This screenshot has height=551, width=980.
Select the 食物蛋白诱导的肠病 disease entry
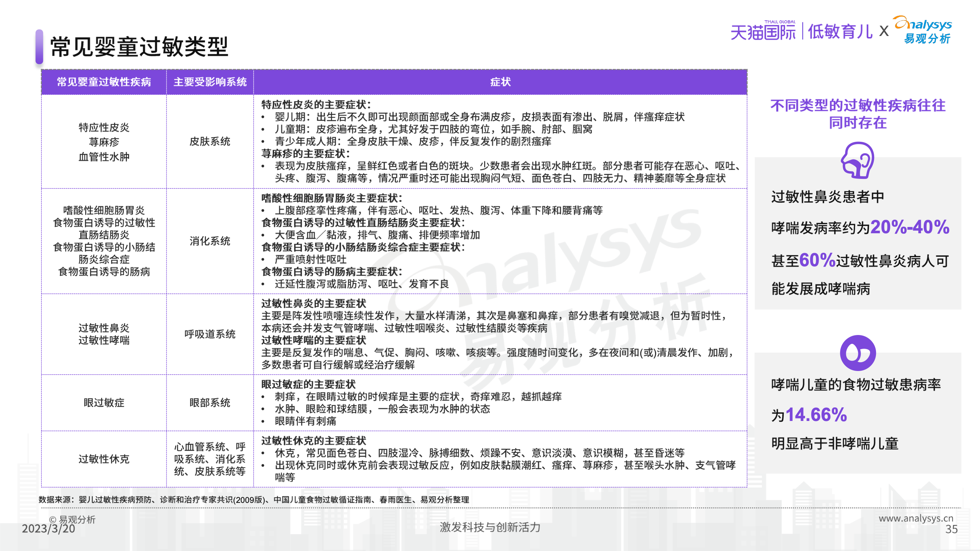[104, 271]
